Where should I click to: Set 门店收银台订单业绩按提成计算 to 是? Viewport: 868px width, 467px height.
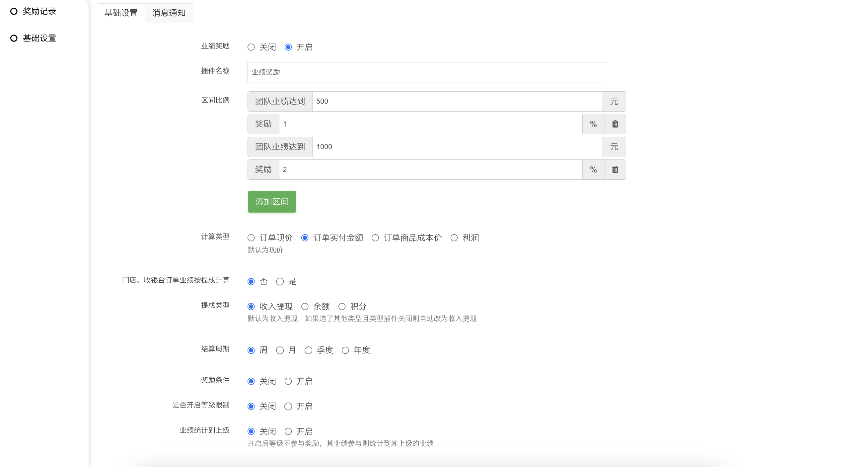click(280, 282)
